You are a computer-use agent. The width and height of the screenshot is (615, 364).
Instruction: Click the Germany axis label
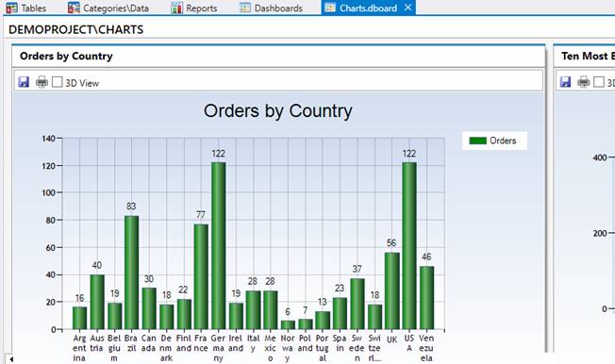pyautogui.click(x=219, y=348)
